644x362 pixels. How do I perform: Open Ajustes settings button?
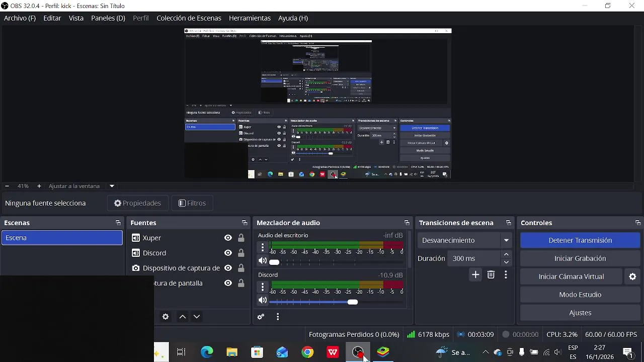580,313
